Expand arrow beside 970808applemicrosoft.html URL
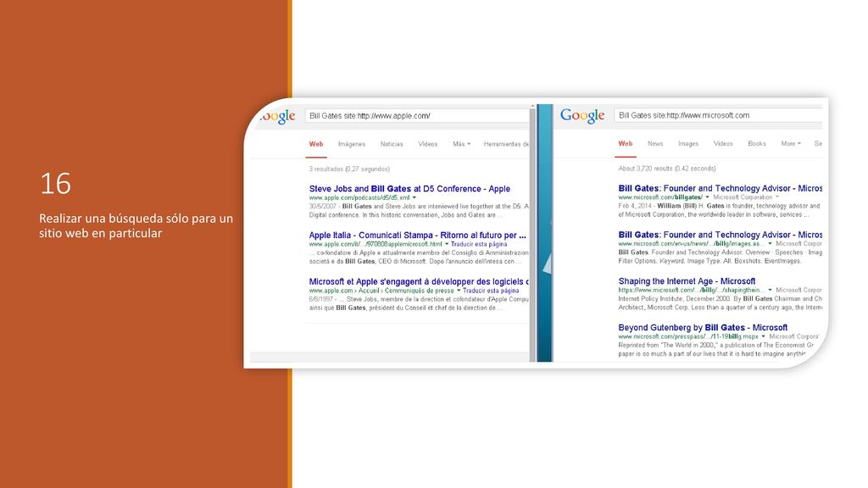 coord(446,244)
